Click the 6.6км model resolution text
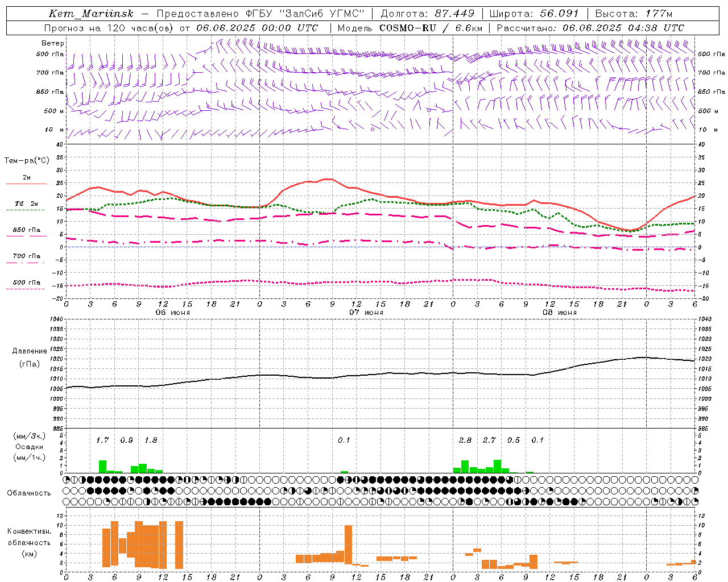The height and width of the screenshot is (582, 728). coord(469,28)
